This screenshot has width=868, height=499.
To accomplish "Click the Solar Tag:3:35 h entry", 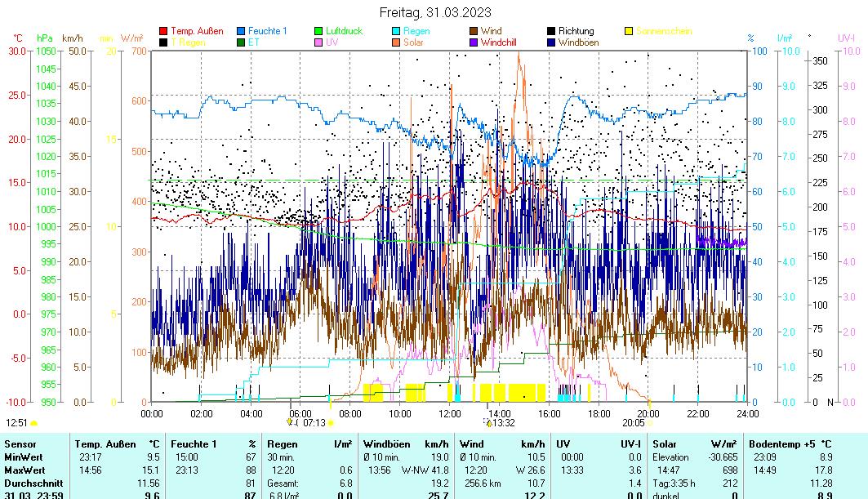I will click(x=674, y=483).
